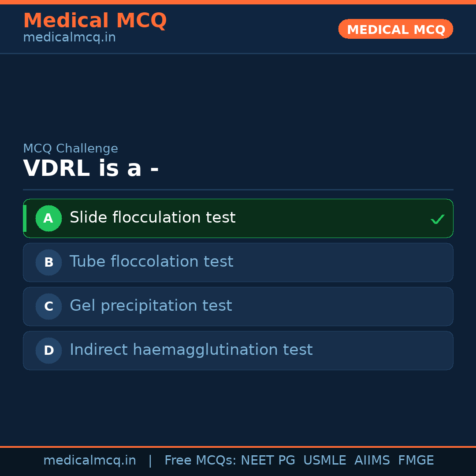476x476 pixels.
Task: Select answer 'Tube floccolation test'
Action: point(151,262)
